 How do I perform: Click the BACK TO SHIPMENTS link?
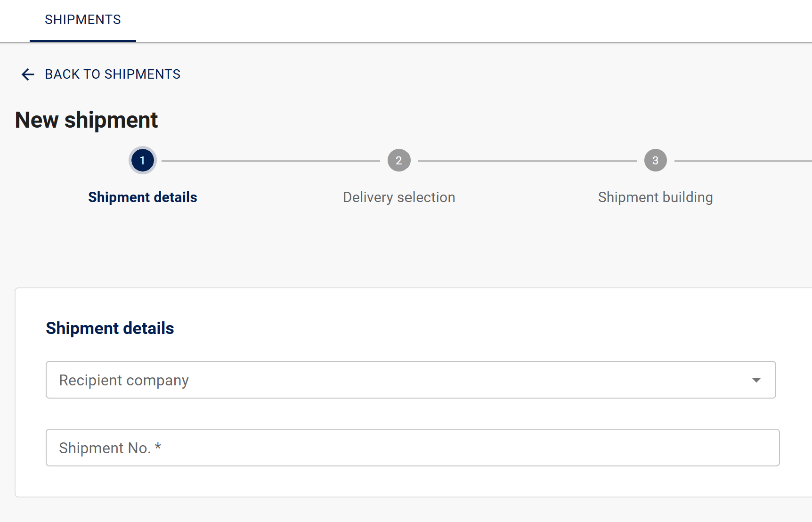click(113, 74)
